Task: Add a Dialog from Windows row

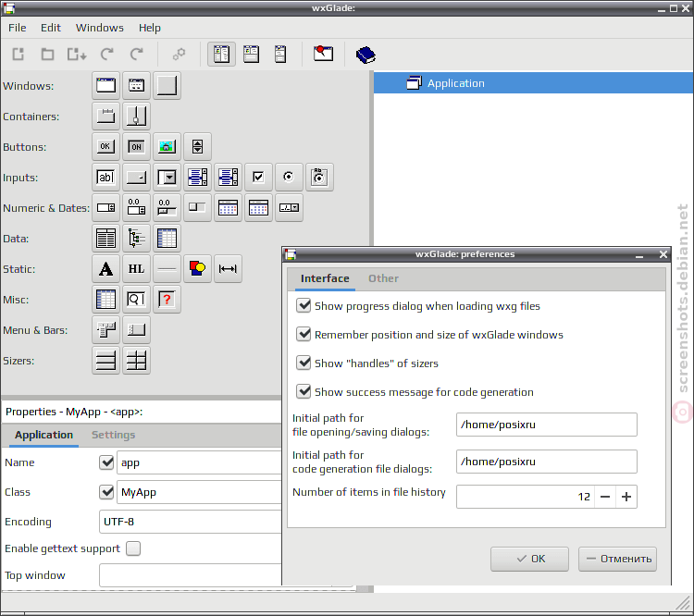Action: (136, 85)
